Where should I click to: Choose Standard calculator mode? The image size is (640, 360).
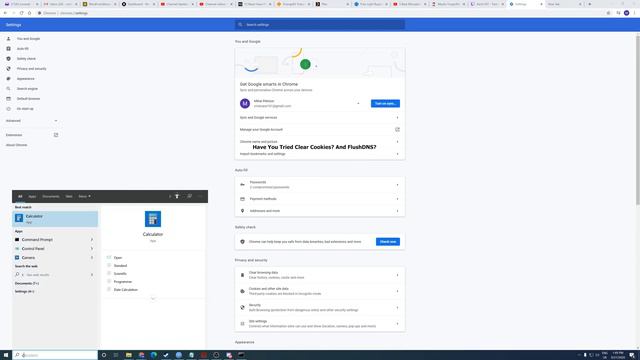pyautogui.click(x=120, y=266)
